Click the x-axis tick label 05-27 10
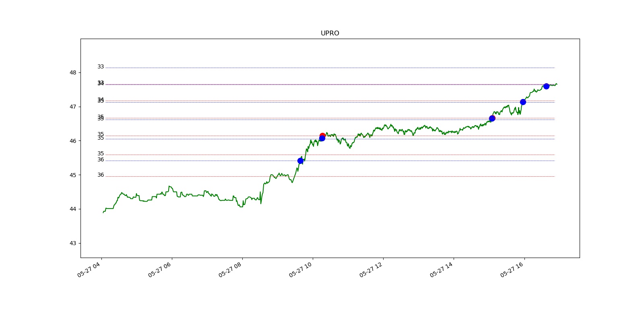The image size is (644, 322). (300, 269)
